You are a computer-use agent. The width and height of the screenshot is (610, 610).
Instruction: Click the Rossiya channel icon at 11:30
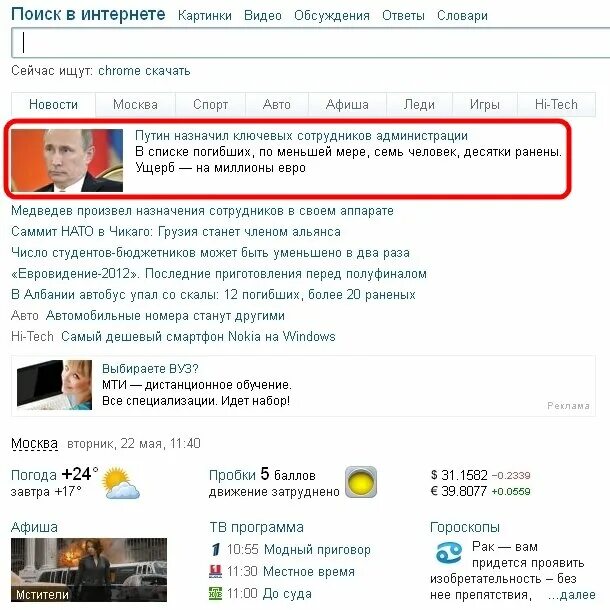pos(216,571)
